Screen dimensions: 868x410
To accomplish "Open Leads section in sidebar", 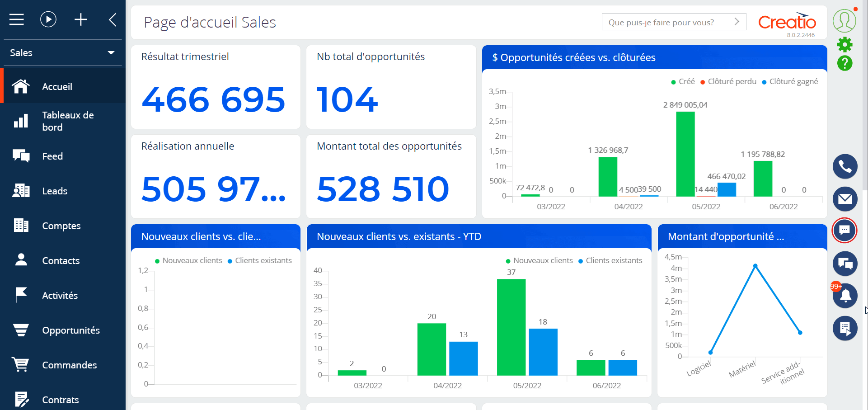I will pos(55,191).
